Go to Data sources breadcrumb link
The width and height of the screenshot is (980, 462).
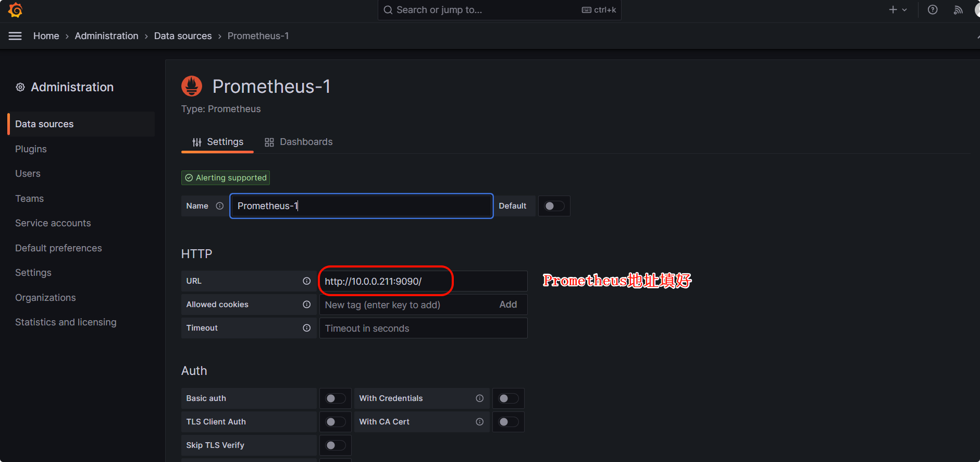click(x=183, y=36)
